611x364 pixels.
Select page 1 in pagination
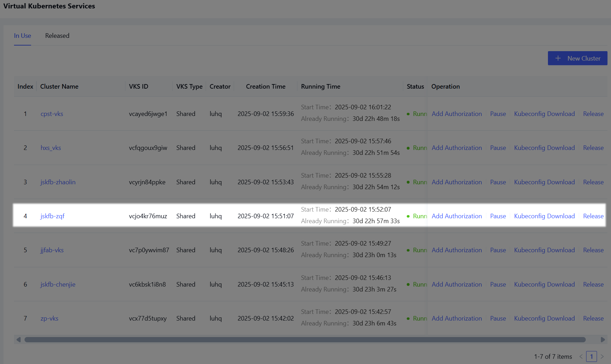591,357
